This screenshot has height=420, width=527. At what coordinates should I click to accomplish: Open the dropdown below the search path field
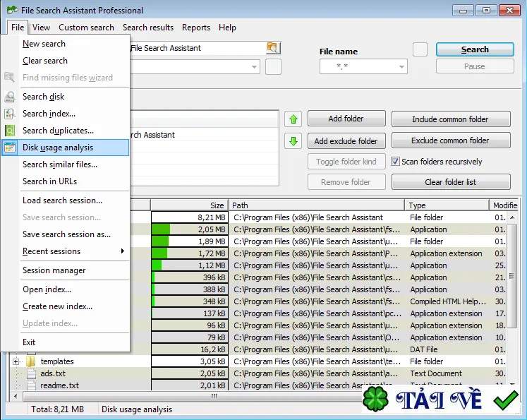coord(254,66)
